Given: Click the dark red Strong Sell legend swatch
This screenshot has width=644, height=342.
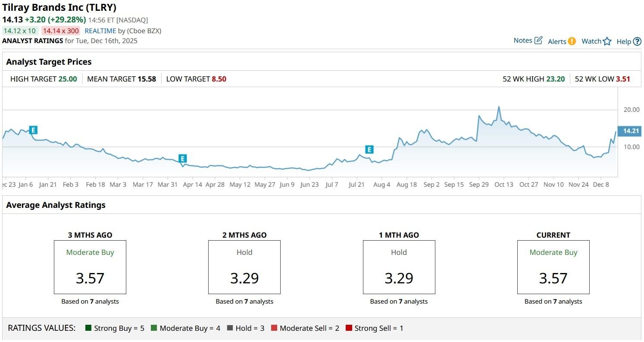Looking at the screenshot, I should [x=349, y=328].
